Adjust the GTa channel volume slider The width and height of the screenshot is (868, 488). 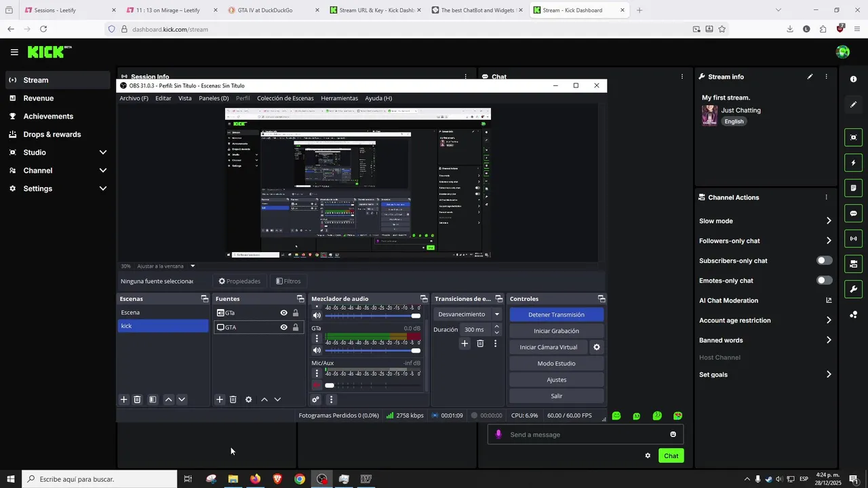(x=372, y=350)
